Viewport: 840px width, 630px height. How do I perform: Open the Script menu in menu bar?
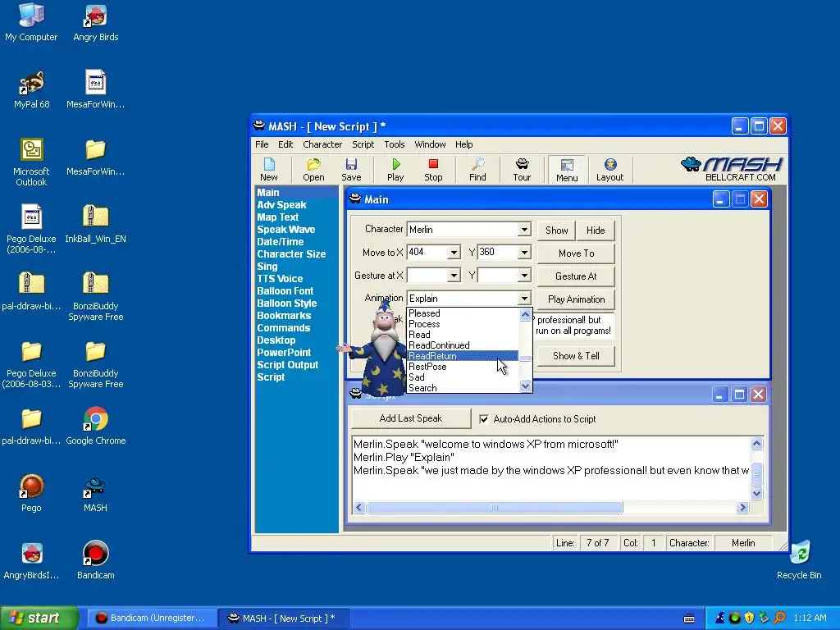tap(363, 144)
